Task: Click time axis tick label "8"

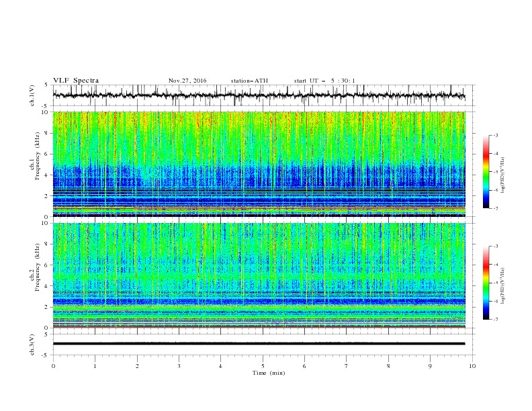Action: pyautogui.click(x=388, y=366)
